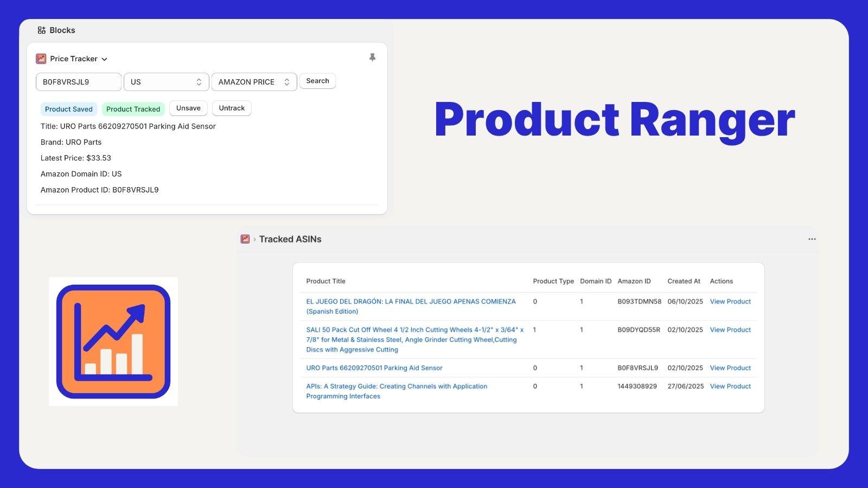868x488 pixels.
Task: Click the Product Ranger chart logo
Action: point(113,341)
